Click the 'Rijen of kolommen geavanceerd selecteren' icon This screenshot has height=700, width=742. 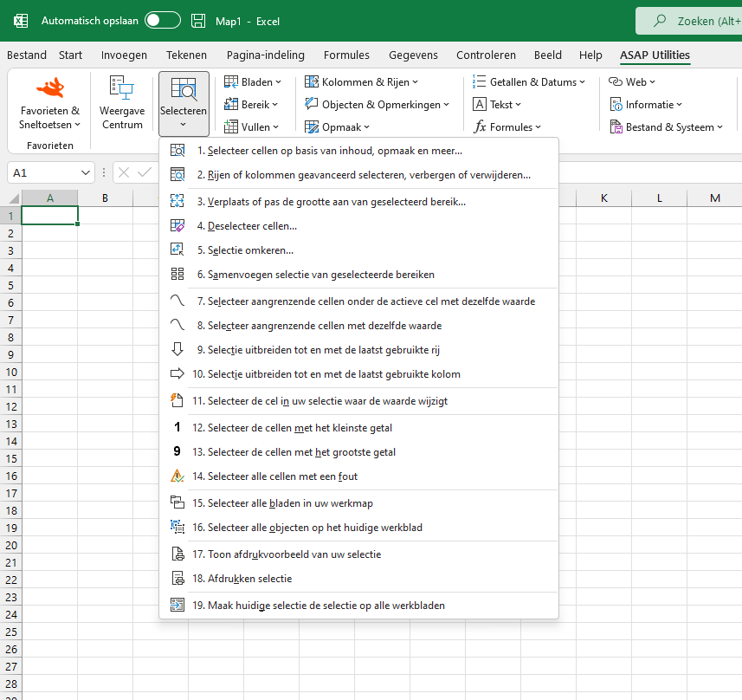(x=177, y=175)
